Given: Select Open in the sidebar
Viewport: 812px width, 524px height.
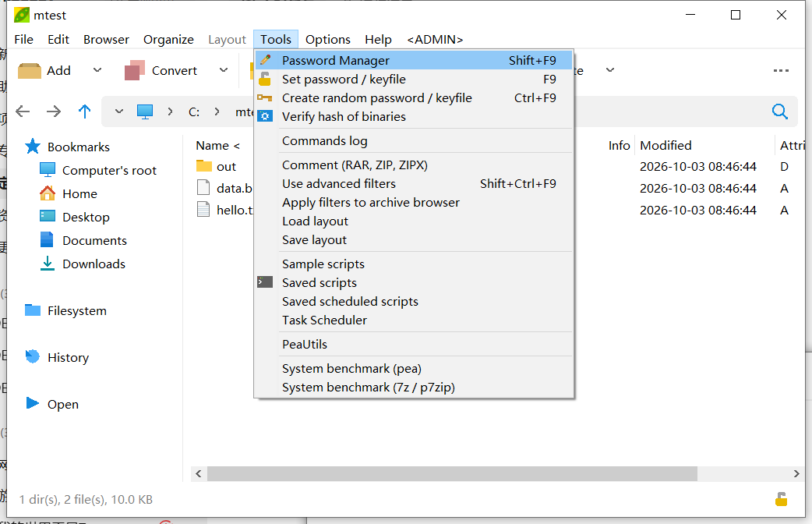Looking at the screenshot, I should pyautogui.click(x=51, y=404).
